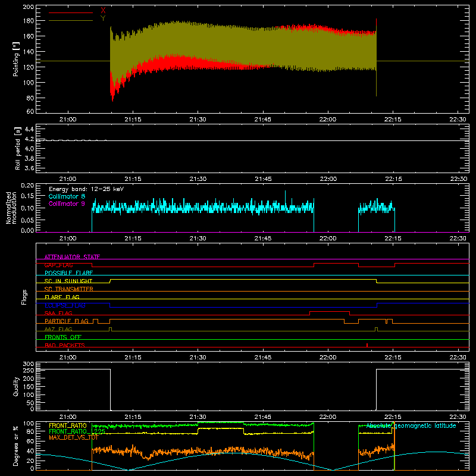Screen dimensions: 476x476
Task: Click the Collimator 8 legend entry
Action: tap(67, 196)
